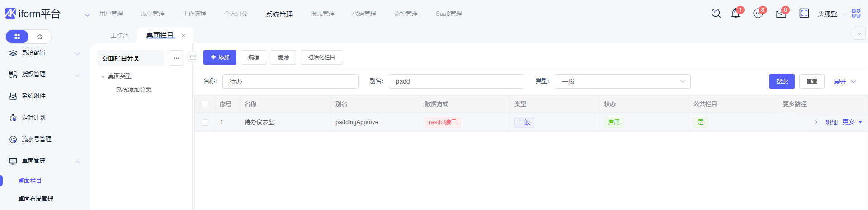Image resolution: width=868 pixels, height=210 pixels.
Task: Click the ellipsis button beside 桌面栏目分类
Action: click(176, 58)
